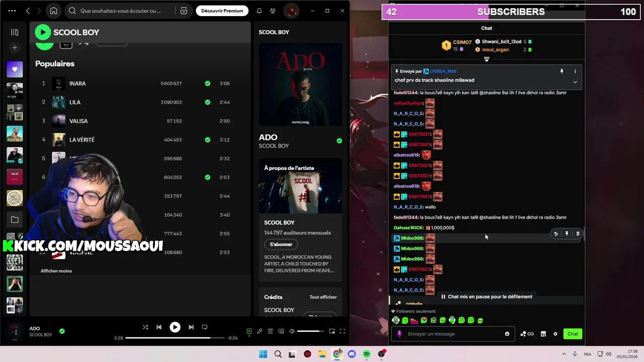
Task: Click the main play button
Action: [175, 327]
